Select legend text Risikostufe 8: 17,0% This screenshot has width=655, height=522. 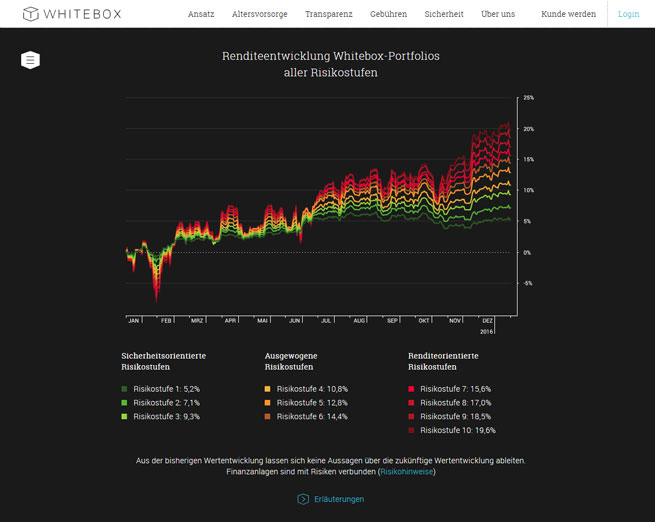[455, 403]
